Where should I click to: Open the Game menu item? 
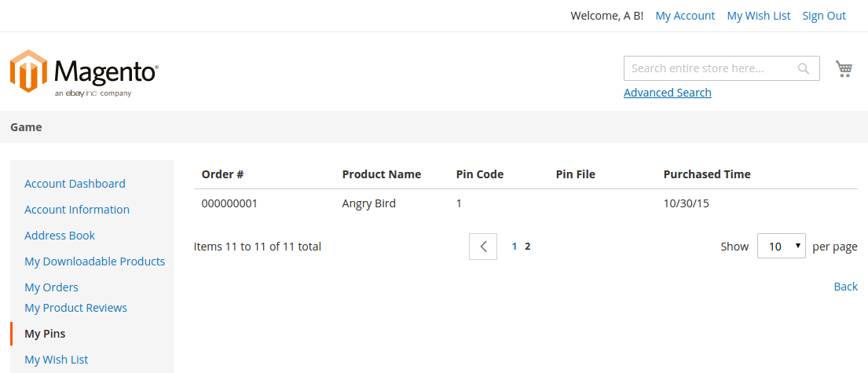point(26,127)
